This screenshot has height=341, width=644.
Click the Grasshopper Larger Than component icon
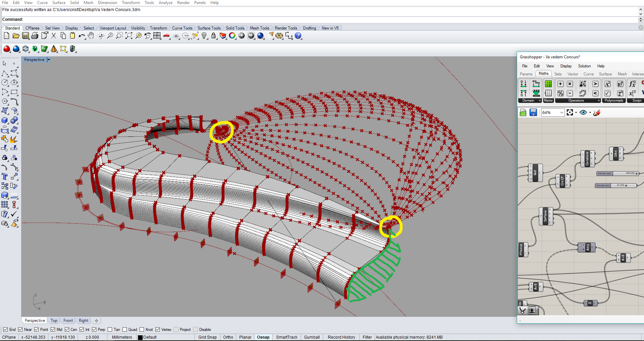[595, 84]
